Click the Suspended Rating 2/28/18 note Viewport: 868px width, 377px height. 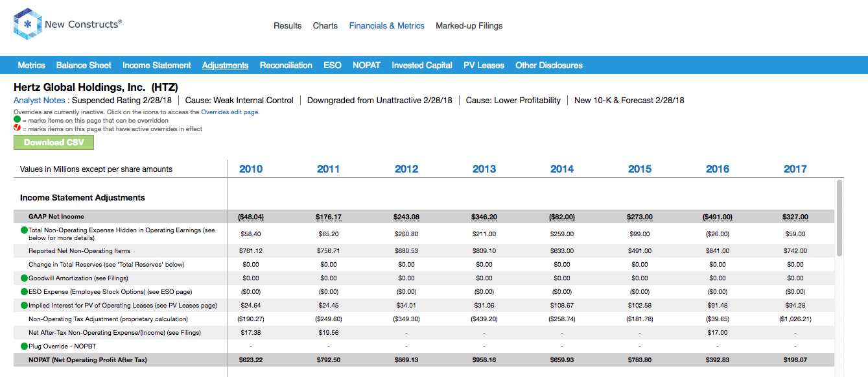click(123, 101)
